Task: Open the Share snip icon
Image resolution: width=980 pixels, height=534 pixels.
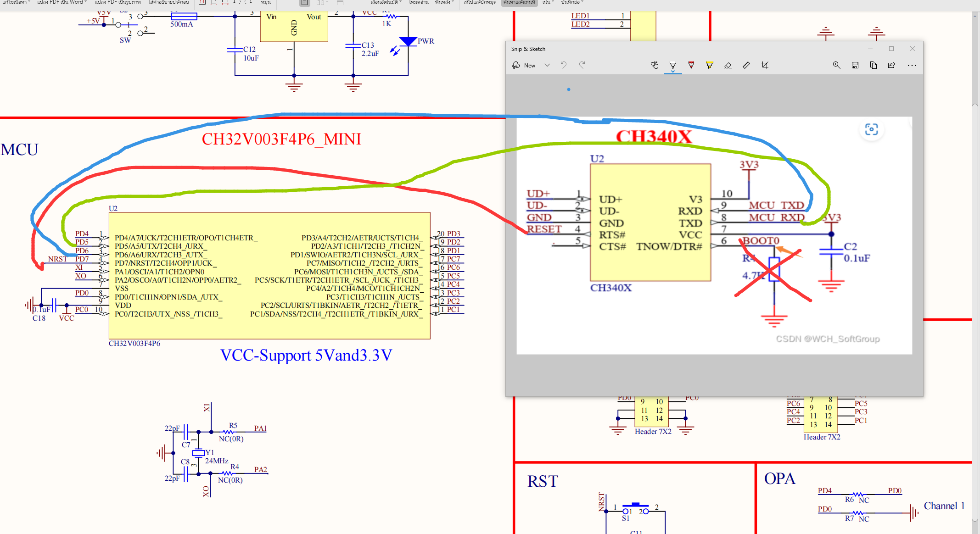Action: 892,65
